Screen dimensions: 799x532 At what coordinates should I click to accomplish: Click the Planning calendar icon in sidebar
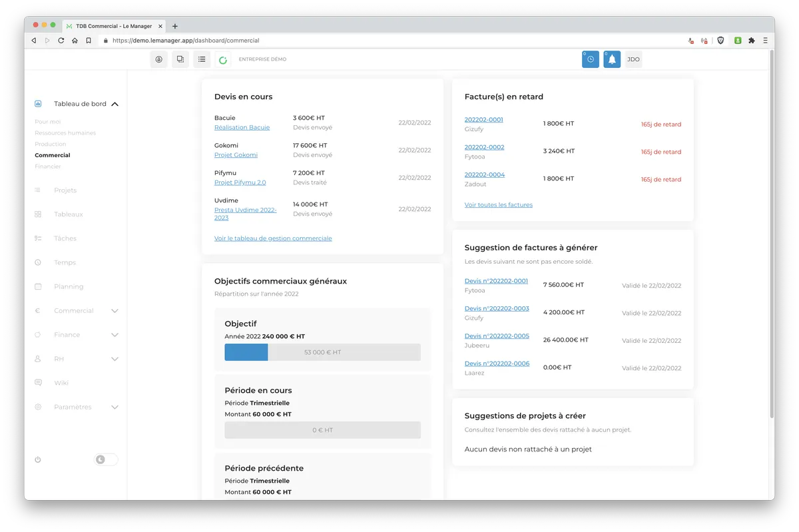point(38,286)
